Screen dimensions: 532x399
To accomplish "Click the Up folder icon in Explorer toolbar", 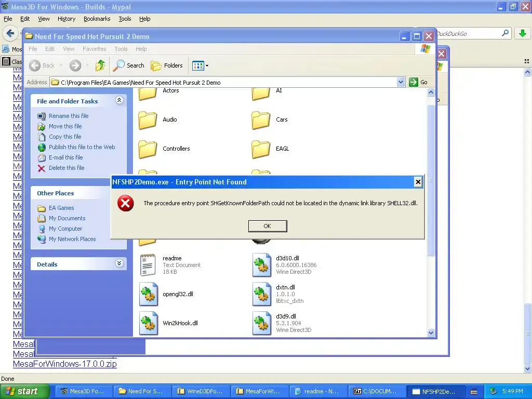I will point(100,65).
